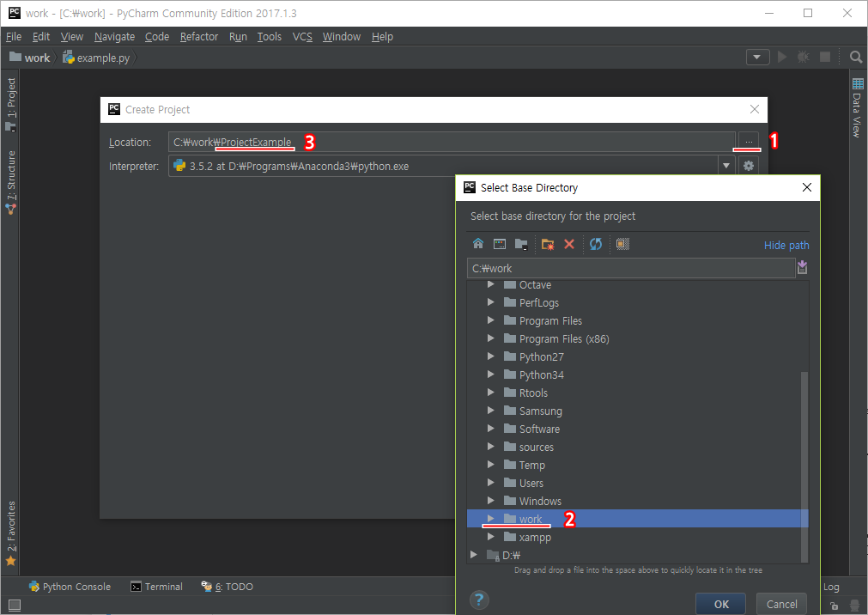The image size is (868, 615).
Task: Open the Refactor menu
Action: click(199, 37)
